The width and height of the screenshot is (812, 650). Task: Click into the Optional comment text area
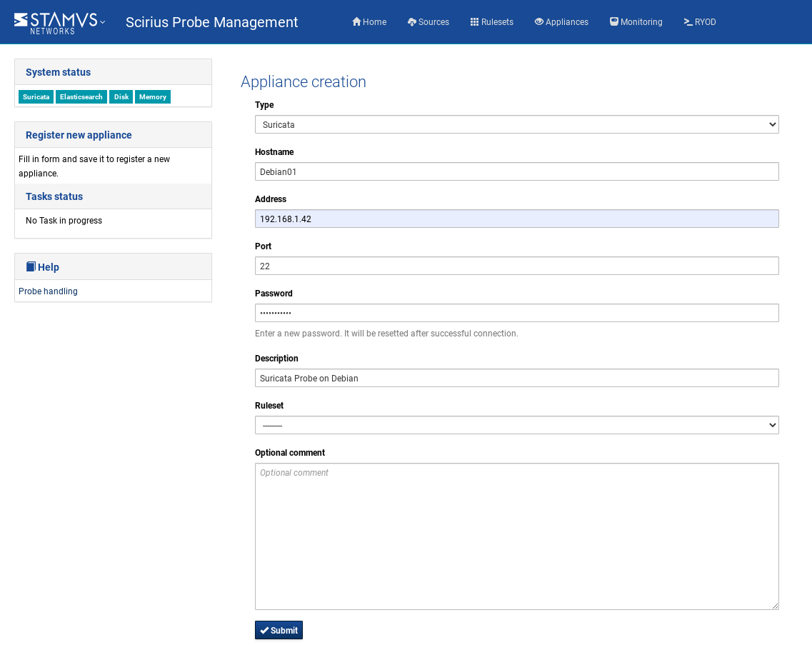tap(516, 536)
